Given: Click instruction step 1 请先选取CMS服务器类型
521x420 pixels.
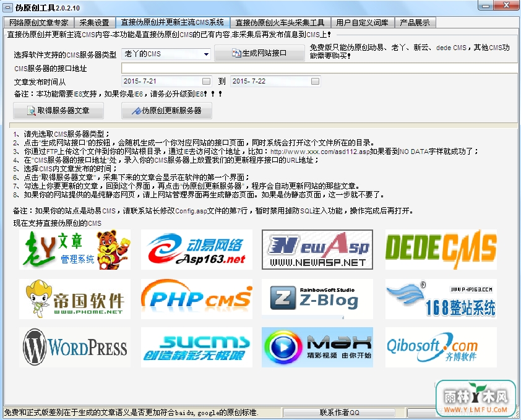Looking at the screenshot, I should [x=61, y=134].
